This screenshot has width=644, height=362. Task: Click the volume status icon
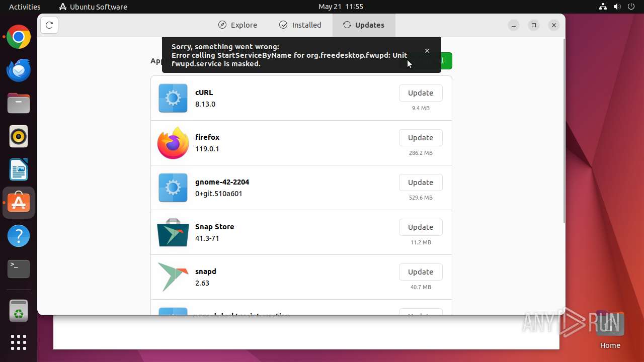617,7
